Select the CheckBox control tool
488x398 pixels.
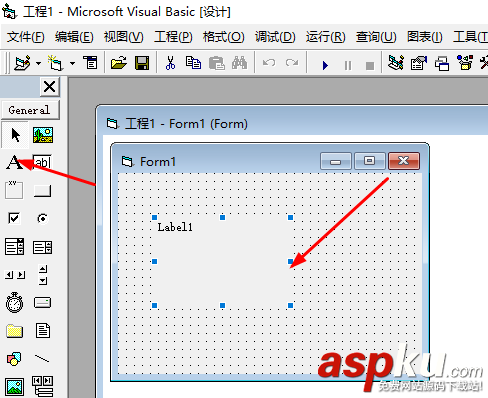tap(14, 218)
